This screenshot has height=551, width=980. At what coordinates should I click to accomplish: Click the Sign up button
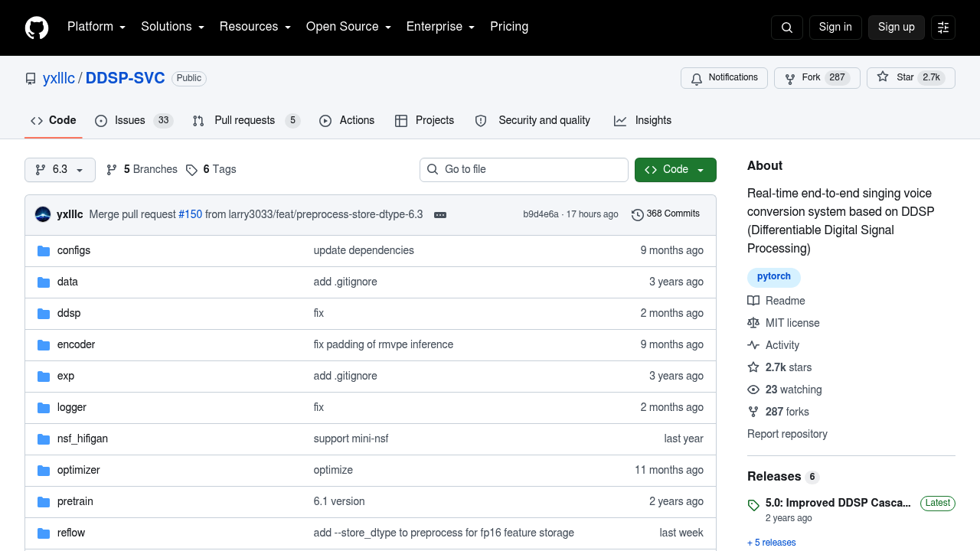897,28
